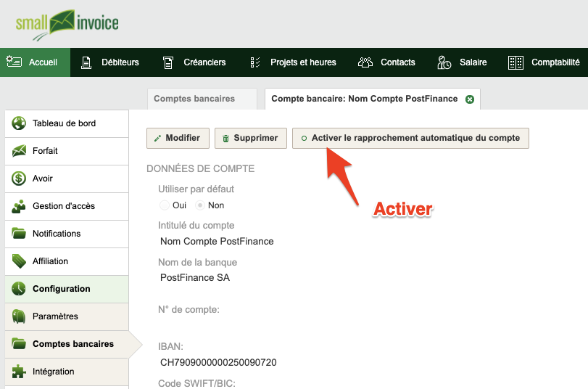Image resolution: width=588 pixels, height=389 pixels.
Task: Open Intégration puzzle piece icon
Action: coord(19,372)
